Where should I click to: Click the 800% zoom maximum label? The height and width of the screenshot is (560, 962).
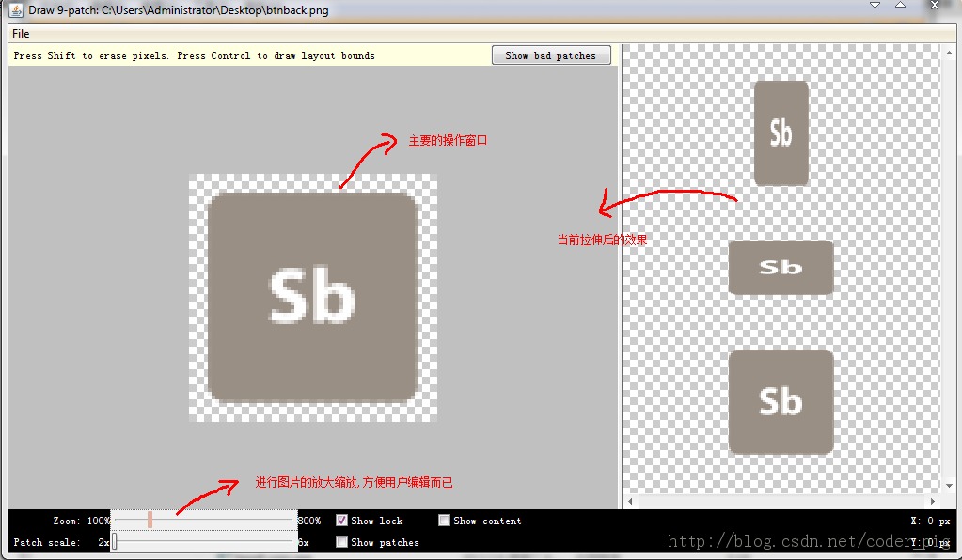[x=309, y=521]
